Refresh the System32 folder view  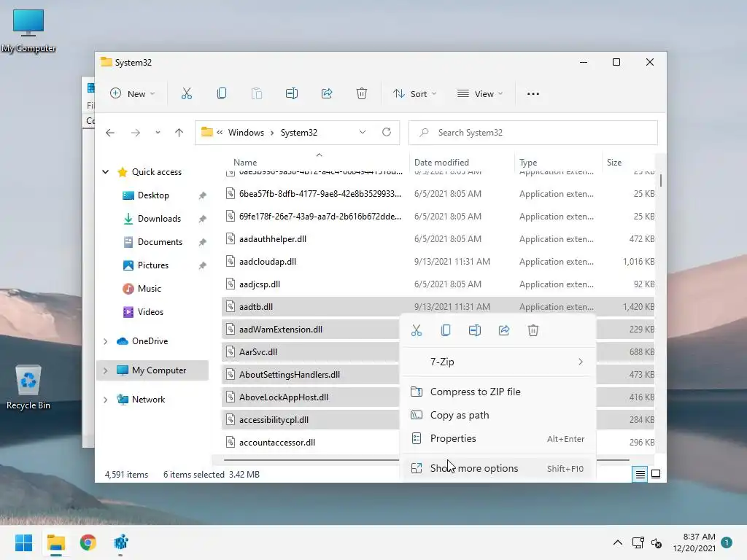tap(387, 133)
